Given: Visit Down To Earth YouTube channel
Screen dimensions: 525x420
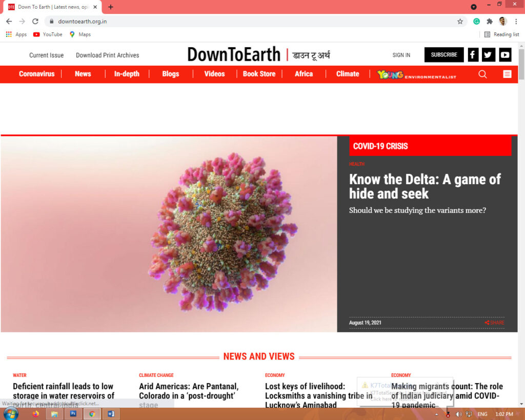Looking at the screenshot, I should (505, 54).
